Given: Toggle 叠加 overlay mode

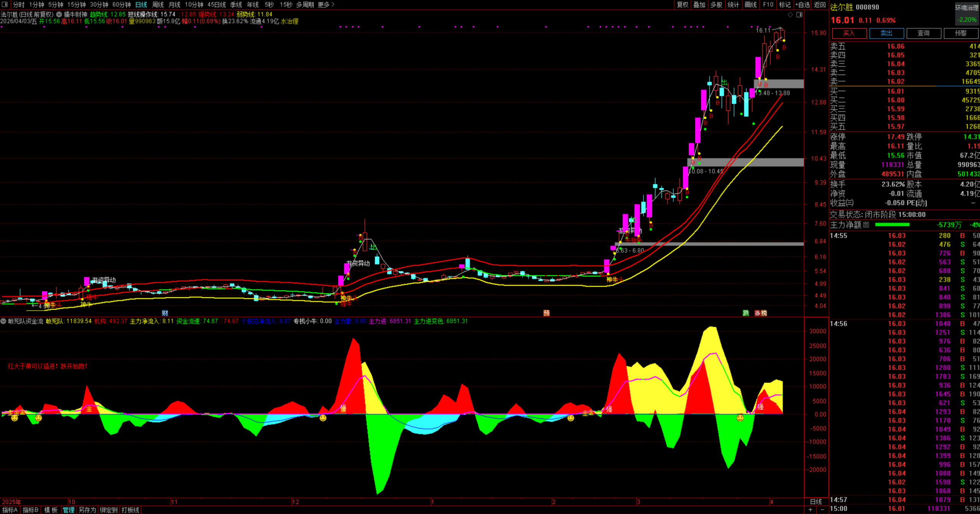Looking at the screenshot, I should (699, 5).
